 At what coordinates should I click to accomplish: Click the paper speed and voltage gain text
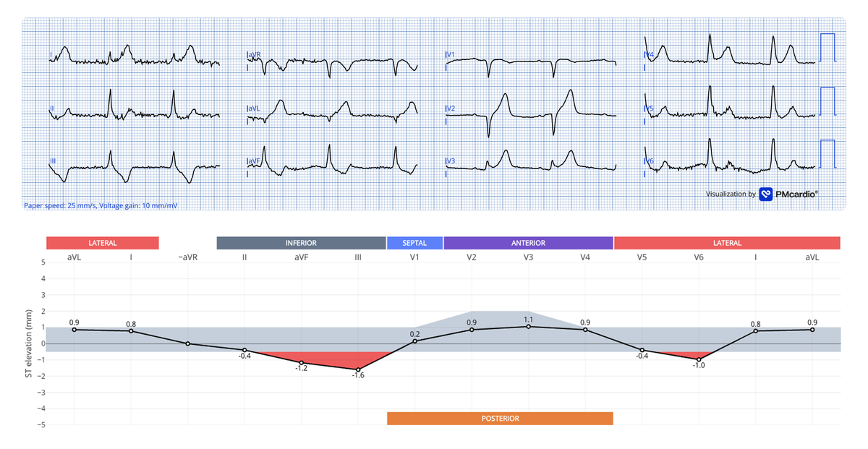pos(101,205)
